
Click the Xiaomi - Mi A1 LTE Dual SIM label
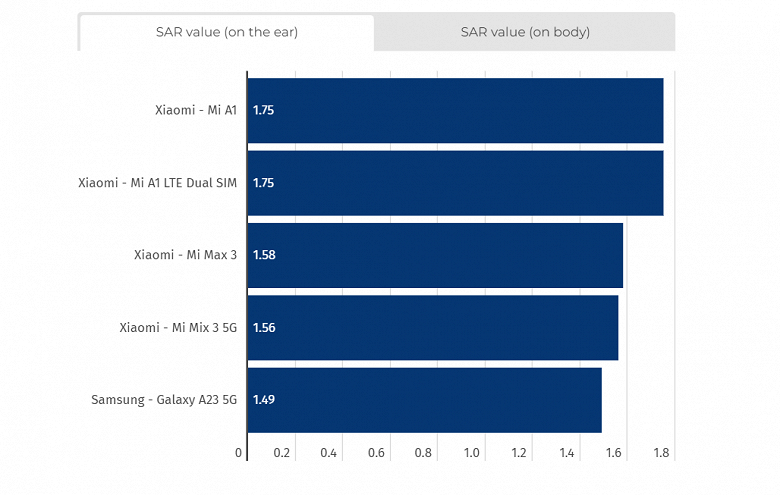(158, 183)
